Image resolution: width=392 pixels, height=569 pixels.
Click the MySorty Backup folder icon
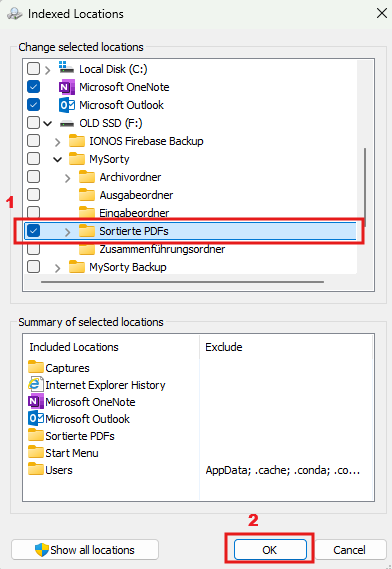[x=77, y=267]
